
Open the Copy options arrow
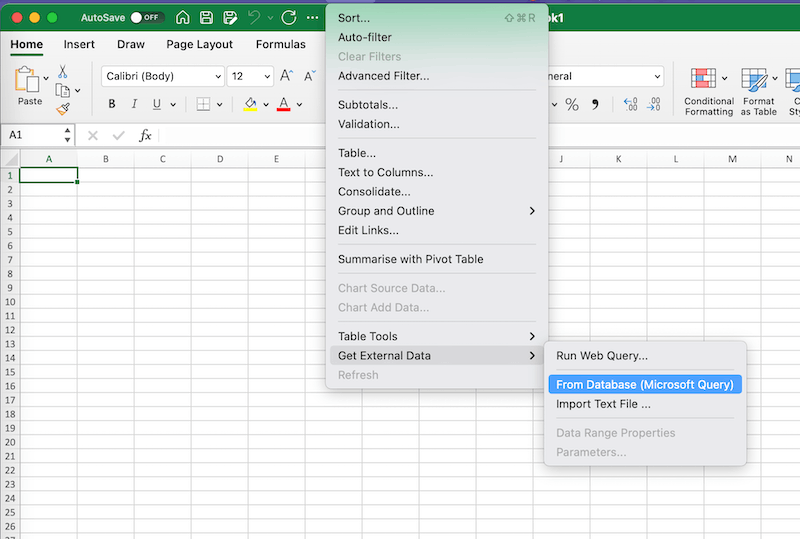[78, 91]
